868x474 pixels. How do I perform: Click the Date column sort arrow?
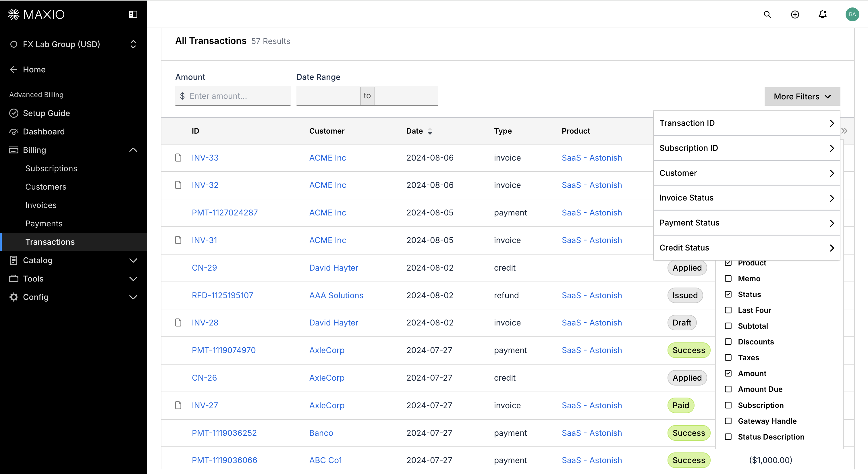(x=430, y=132)
